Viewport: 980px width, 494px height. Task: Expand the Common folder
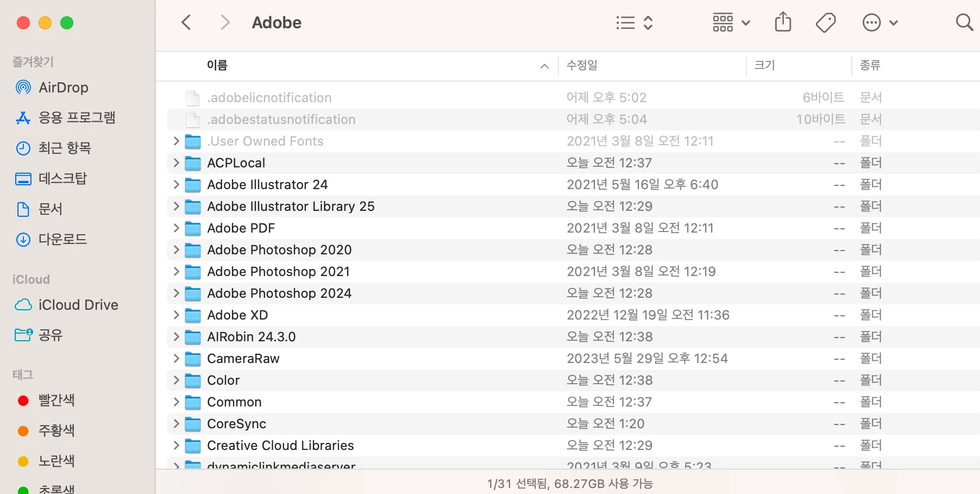point(176,402)
